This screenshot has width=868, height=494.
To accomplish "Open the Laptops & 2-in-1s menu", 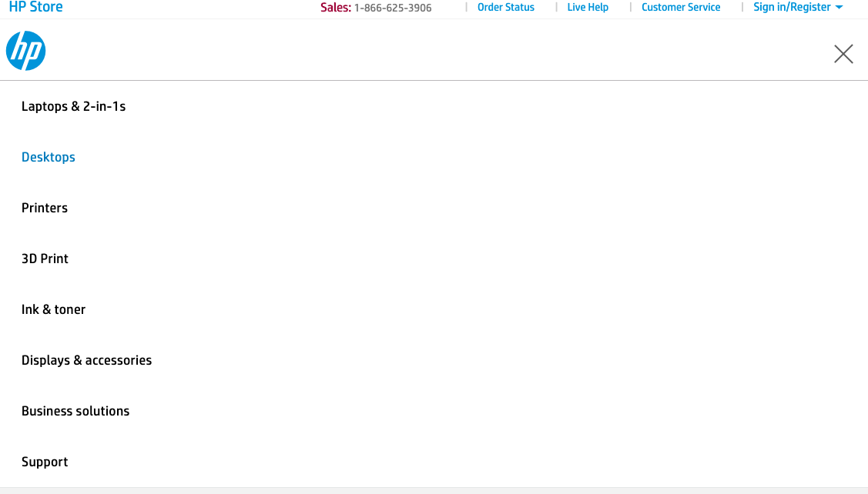I will (x=74, y=106).
